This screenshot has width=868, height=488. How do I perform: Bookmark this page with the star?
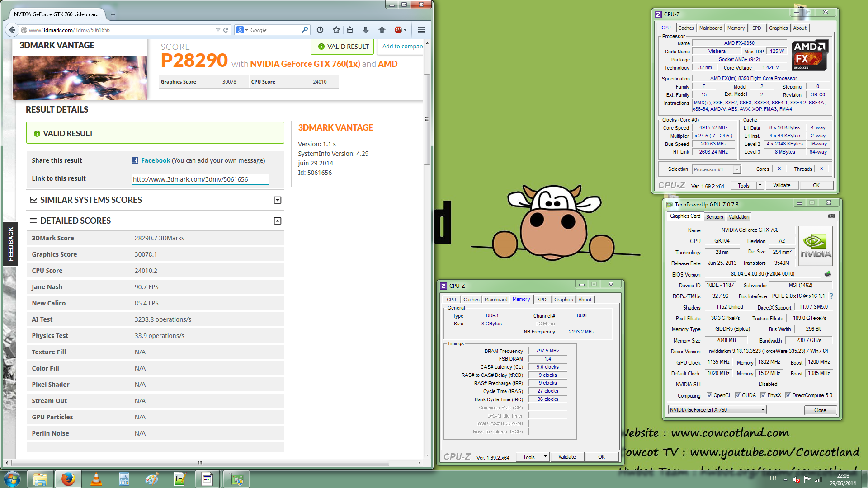336,30
